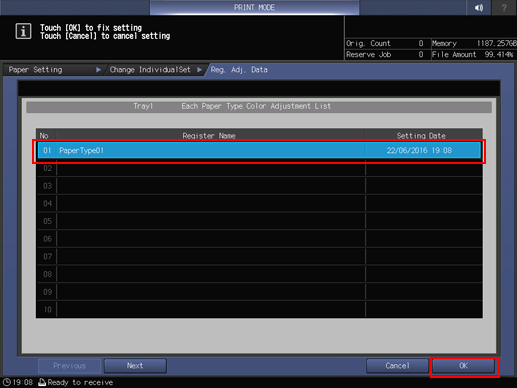Select empty row 02

(259, 168)
